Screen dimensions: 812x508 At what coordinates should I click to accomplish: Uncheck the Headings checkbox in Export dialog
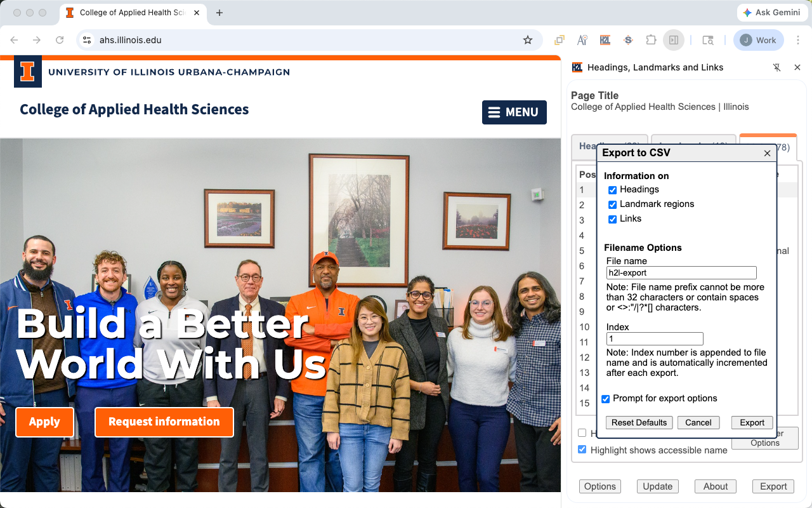click(612, 190)
